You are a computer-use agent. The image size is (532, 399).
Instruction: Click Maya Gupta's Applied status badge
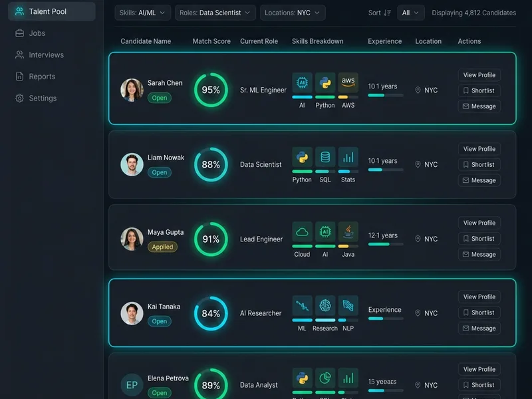click(162, 247)
